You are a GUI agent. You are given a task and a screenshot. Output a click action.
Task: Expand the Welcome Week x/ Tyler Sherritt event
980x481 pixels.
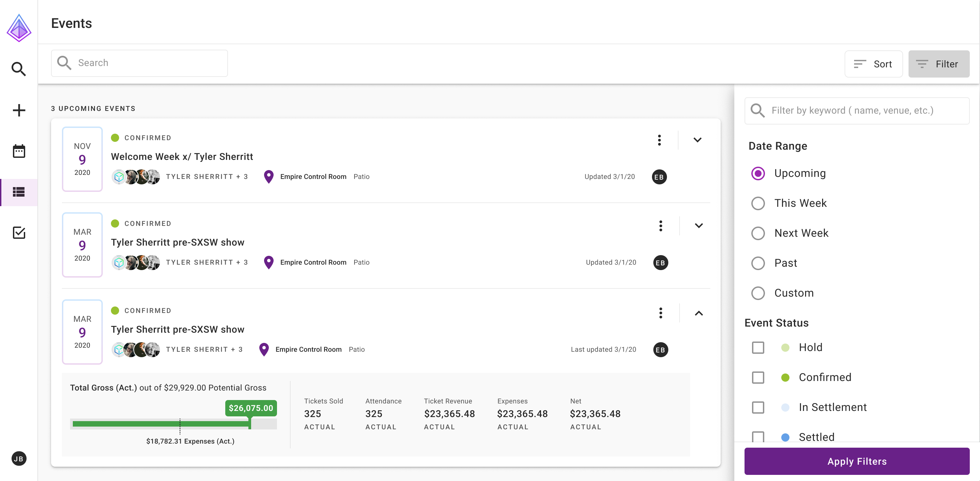click(x=698, y=140)
